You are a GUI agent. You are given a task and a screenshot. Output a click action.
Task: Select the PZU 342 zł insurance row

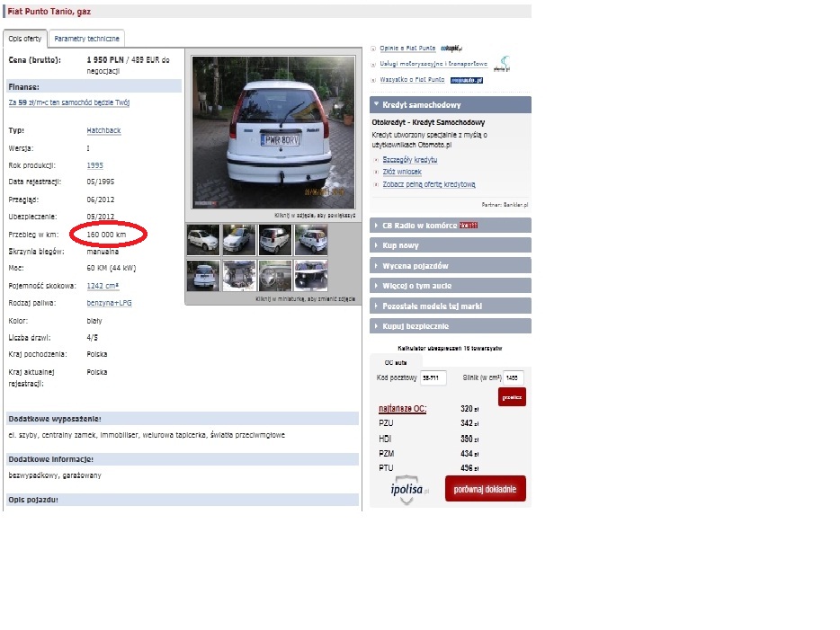[x=429, y=423]
